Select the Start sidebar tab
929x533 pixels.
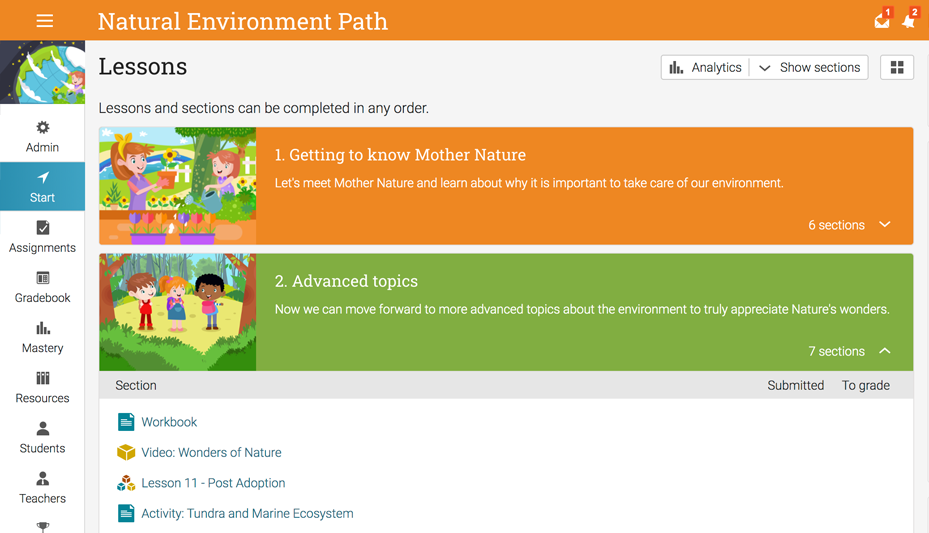pyautogui.click(x=43, y=187)
